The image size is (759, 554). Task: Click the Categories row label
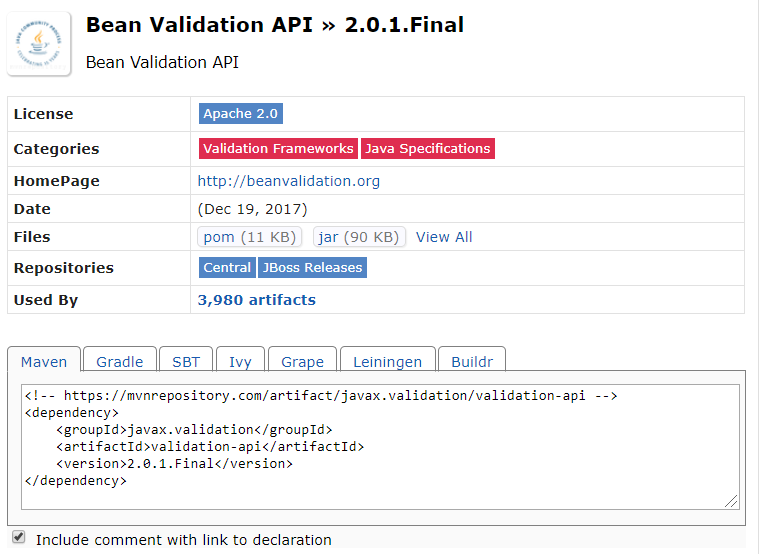pyautogui.click(x=57, y=149)
